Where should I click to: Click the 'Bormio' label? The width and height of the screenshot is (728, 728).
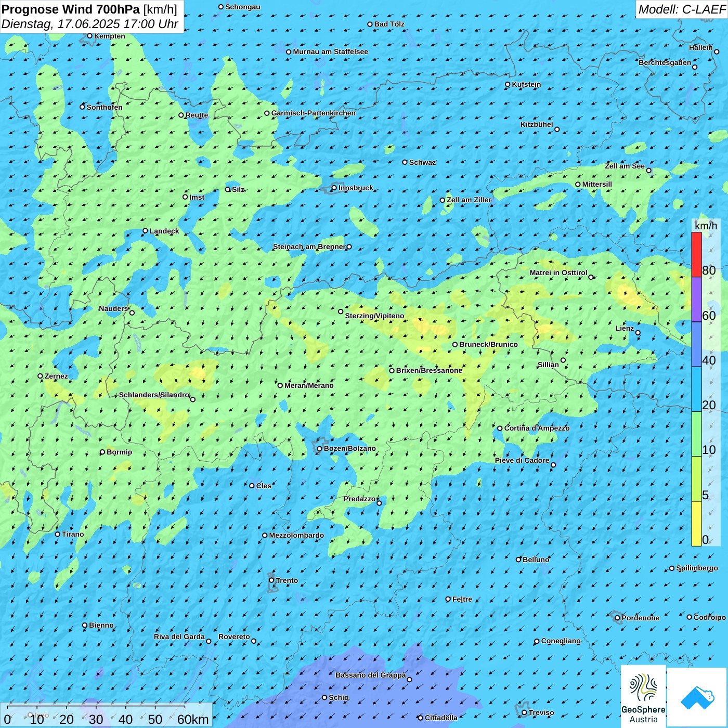pyautogui.click(x=119, y=452)
